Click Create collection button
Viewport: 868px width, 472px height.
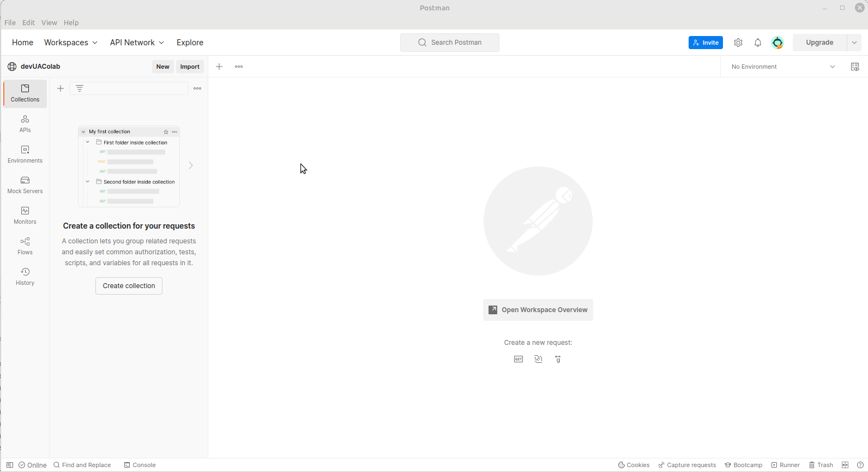[x=129, y=286]
